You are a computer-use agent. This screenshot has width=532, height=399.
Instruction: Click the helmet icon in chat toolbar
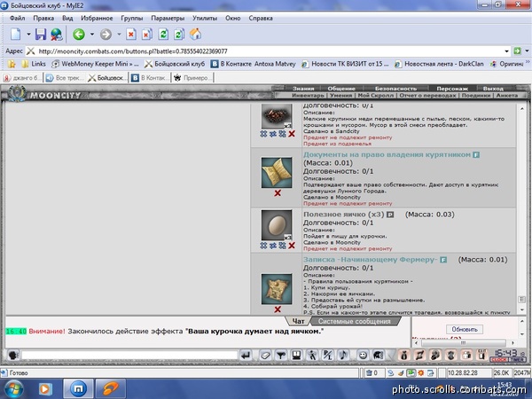379,356
